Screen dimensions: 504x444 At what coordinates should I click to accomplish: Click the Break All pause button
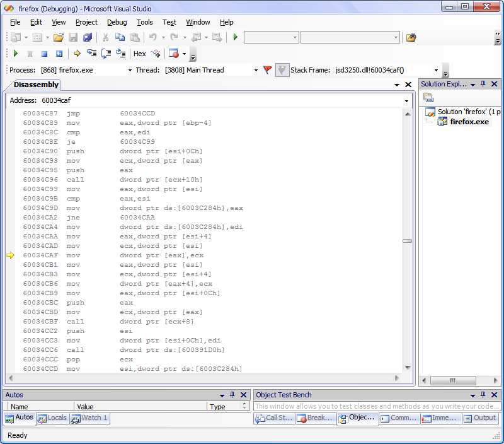point(30,54)
